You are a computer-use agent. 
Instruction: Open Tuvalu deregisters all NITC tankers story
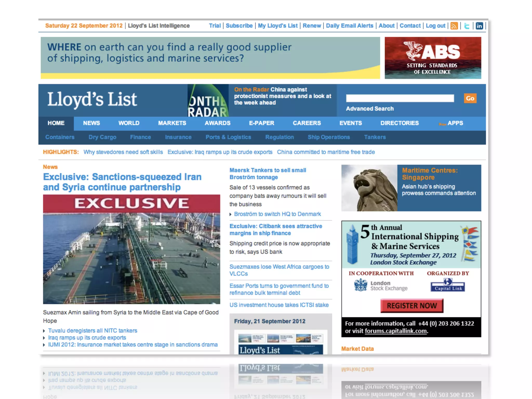pyautogui.click(x=92, y=330)
